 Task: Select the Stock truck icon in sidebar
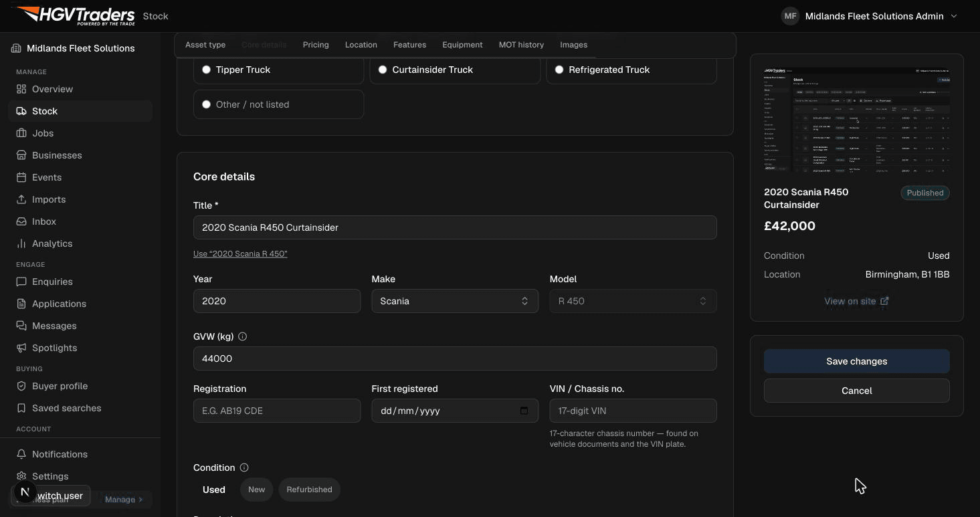(21, 111)
